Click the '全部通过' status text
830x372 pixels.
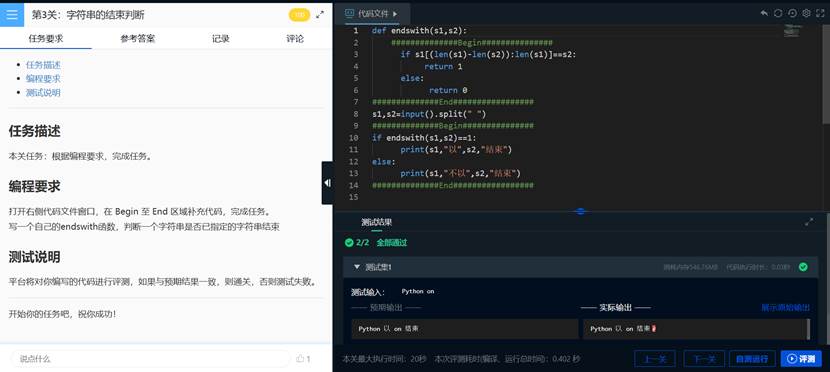392,243
